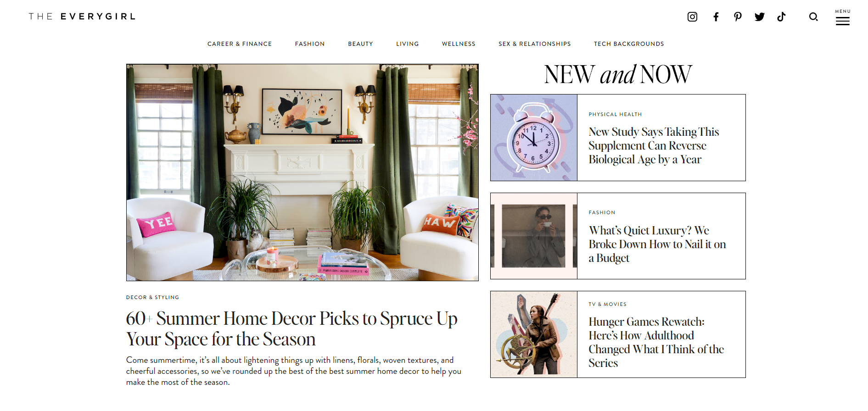Open the Wellness category
The image size is (868, 411).
tap(459, 44)
